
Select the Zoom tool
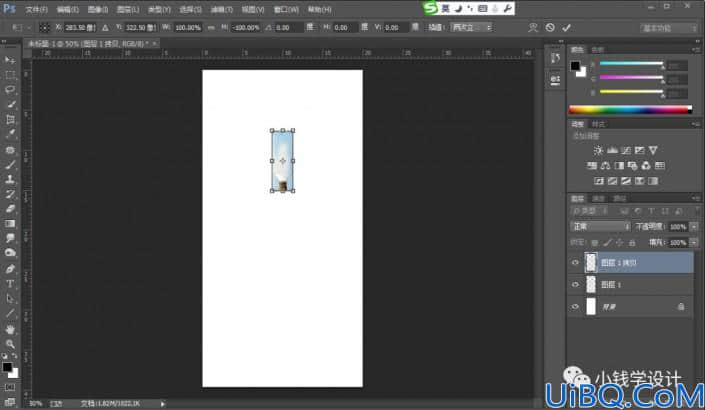[10, 344]
